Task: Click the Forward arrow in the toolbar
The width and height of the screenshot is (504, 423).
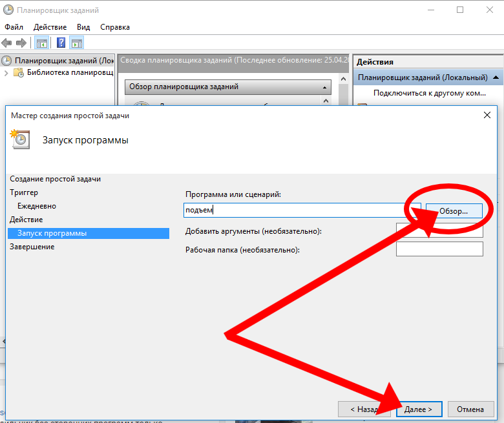Action: pos(21,43)
